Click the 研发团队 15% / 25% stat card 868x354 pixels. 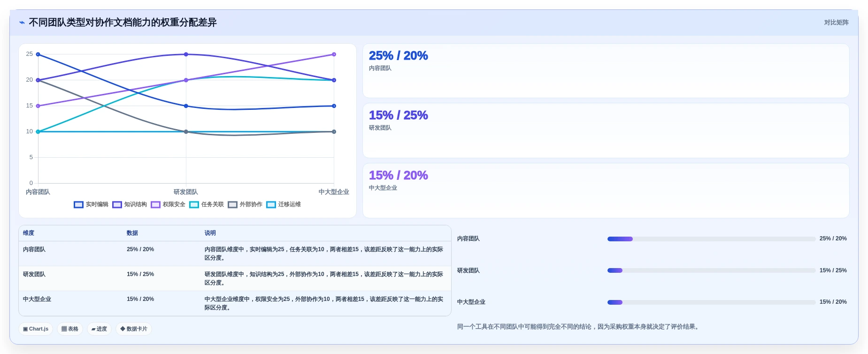click(606, 131)
